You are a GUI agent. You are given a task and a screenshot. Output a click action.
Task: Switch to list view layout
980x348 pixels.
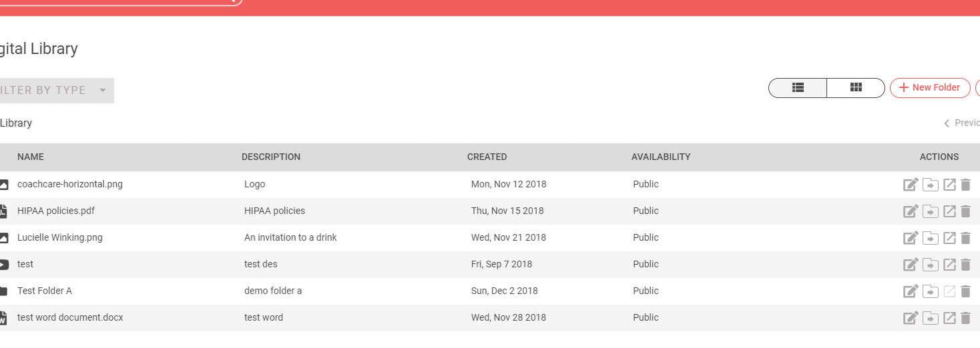coord(798,87)
